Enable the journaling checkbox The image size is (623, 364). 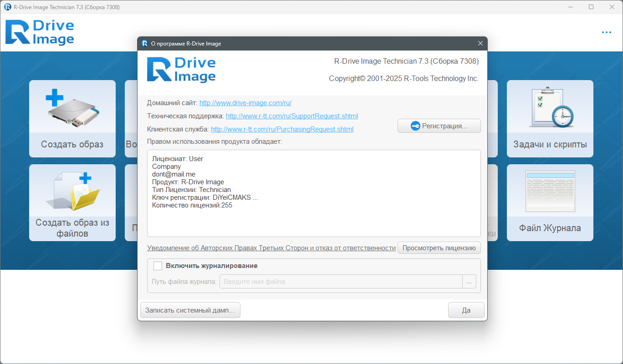[158, 266]
